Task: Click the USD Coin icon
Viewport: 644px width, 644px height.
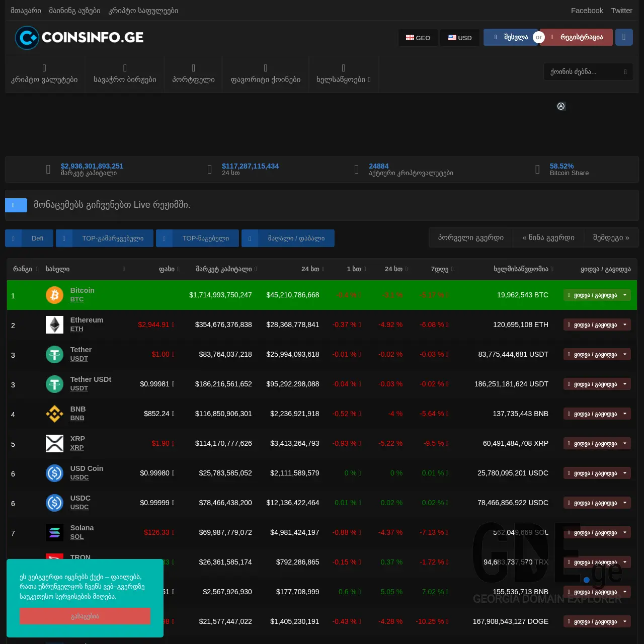Action: [x=54, y=473]
